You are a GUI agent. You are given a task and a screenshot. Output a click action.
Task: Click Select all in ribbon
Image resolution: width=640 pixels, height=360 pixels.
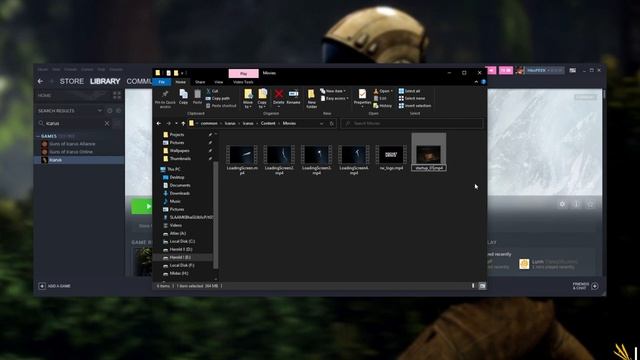(x=409, y=91)
